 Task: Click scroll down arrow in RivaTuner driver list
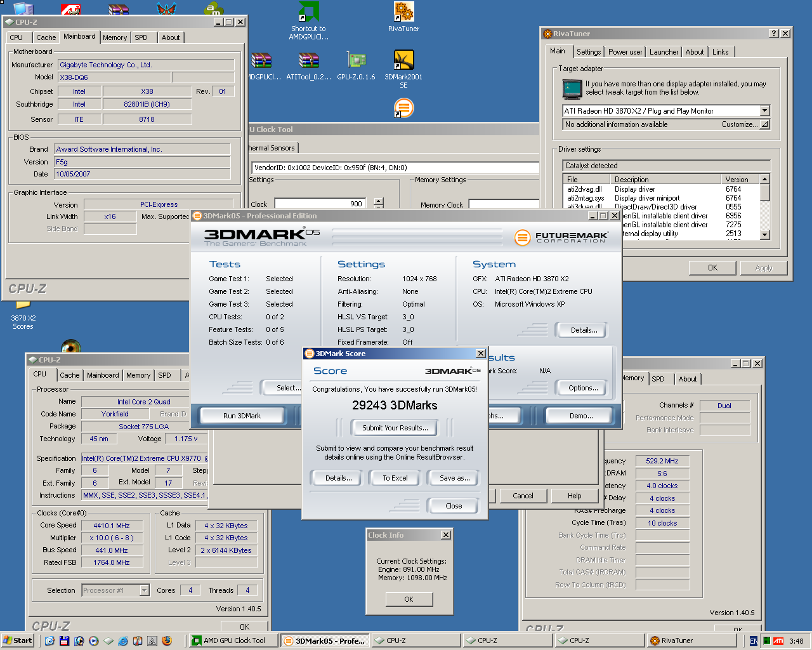click(764, 235)
